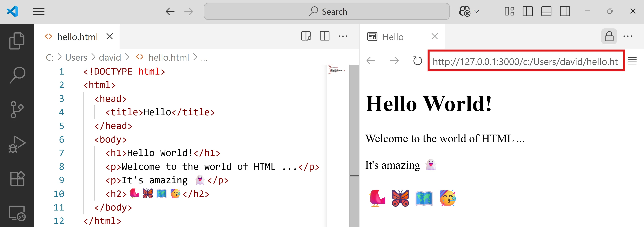Select the Hello preview tab
This screenshot has height=227, width=644.
point(393,37)
